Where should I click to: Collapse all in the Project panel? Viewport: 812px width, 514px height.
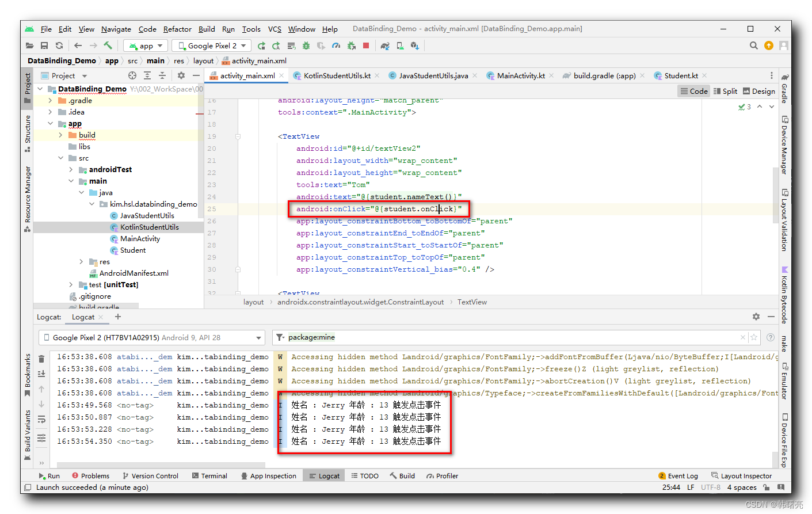point(162,75)
